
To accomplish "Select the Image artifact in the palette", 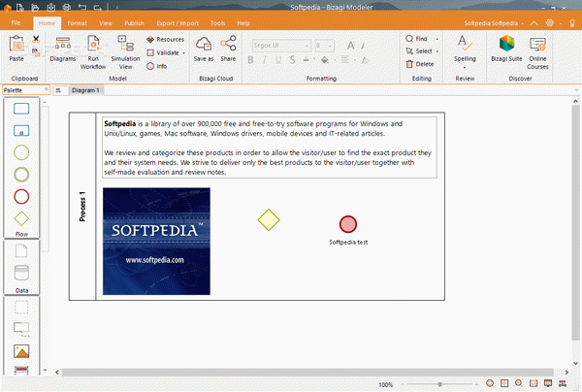I will click(21, 351).
